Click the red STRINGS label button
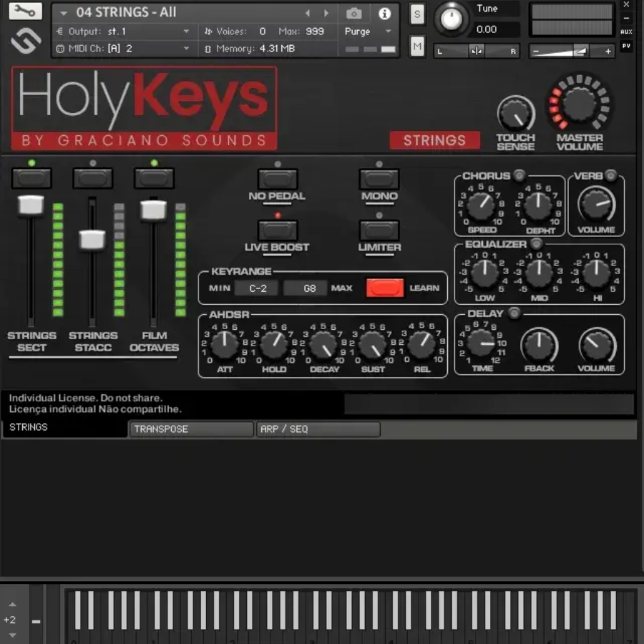This screenshot has width=644, height=644. pos(434,140)
